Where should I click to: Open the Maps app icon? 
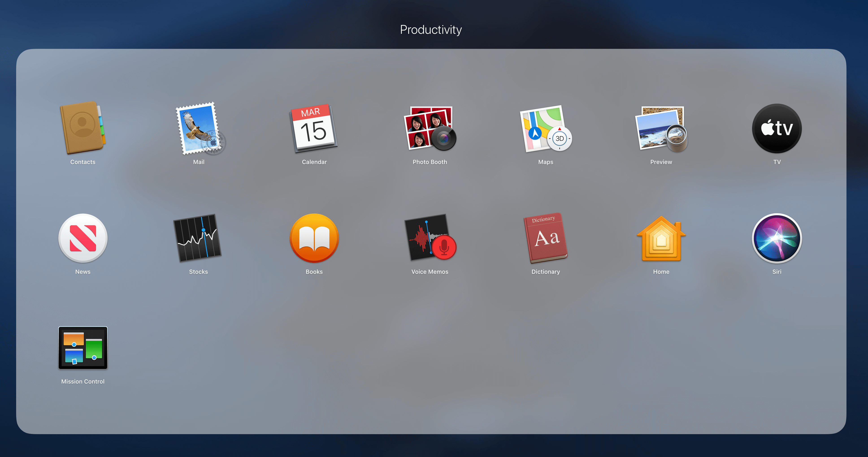546,128
